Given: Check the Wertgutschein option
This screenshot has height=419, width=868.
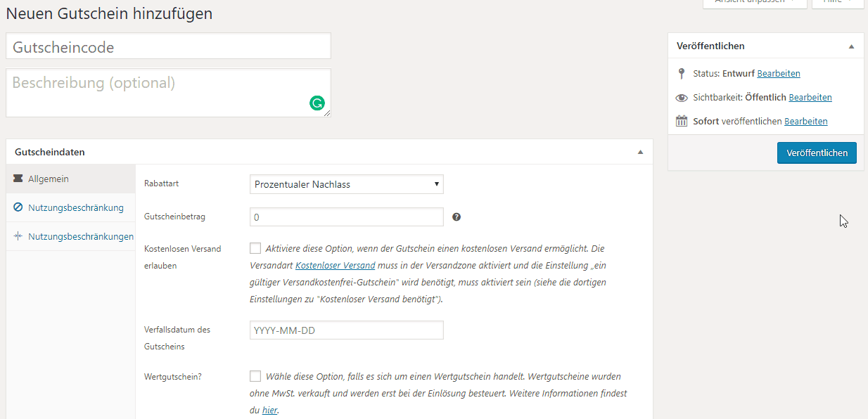Looking at the screenshot, I should (x=255, y=376).
